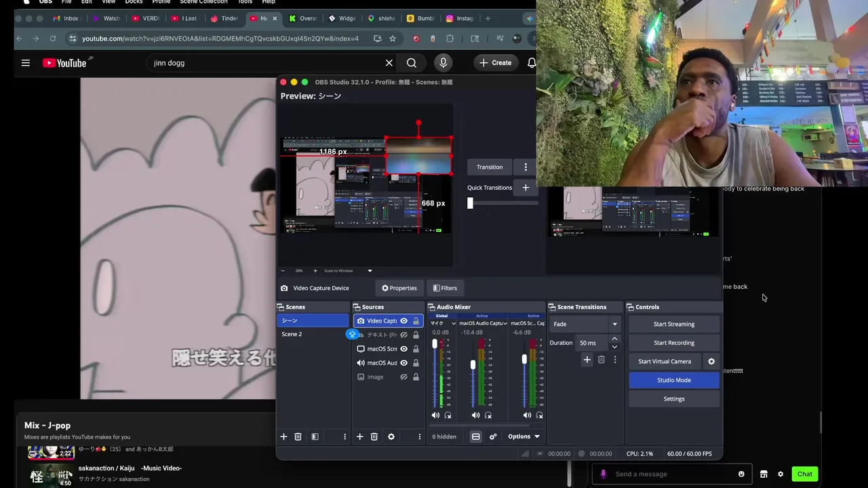This screenshot has width=868, height=488.
Task: Open Audio Mixer Options dropdown
Action: (x=524, y=436)
